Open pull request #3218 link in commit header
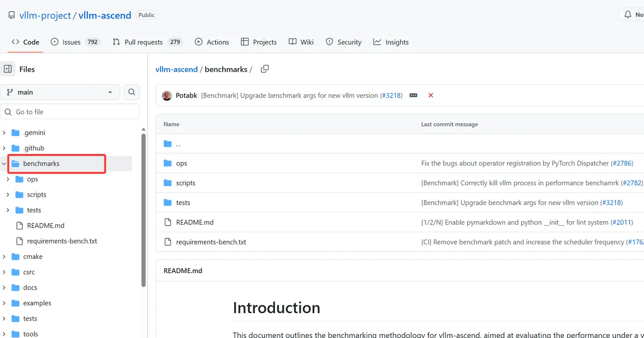Viewport: 644px width, 338px height. click(x=391, y=95)
